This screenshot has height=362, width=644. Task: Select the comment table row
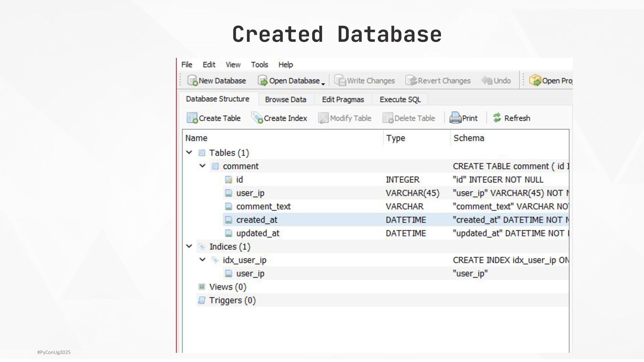click(376, 166)
